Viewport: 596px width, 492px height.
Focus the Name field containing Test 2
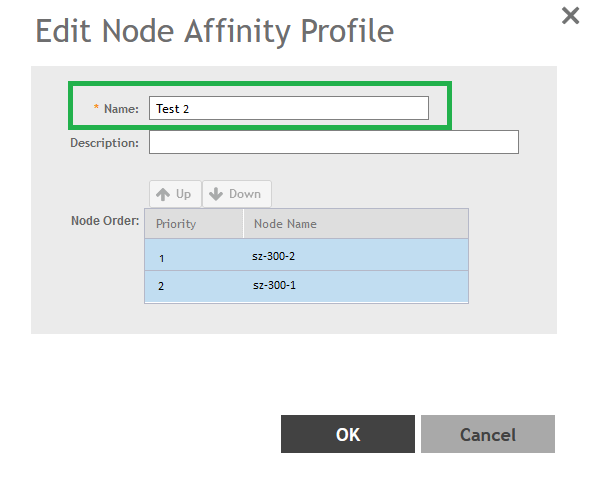pos(289,108)
